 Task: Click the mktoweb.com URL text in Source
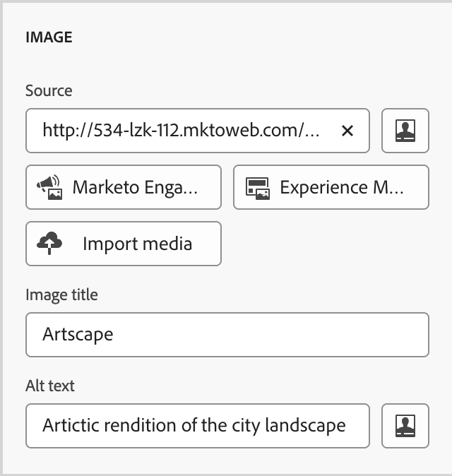[x=182, y=131]
